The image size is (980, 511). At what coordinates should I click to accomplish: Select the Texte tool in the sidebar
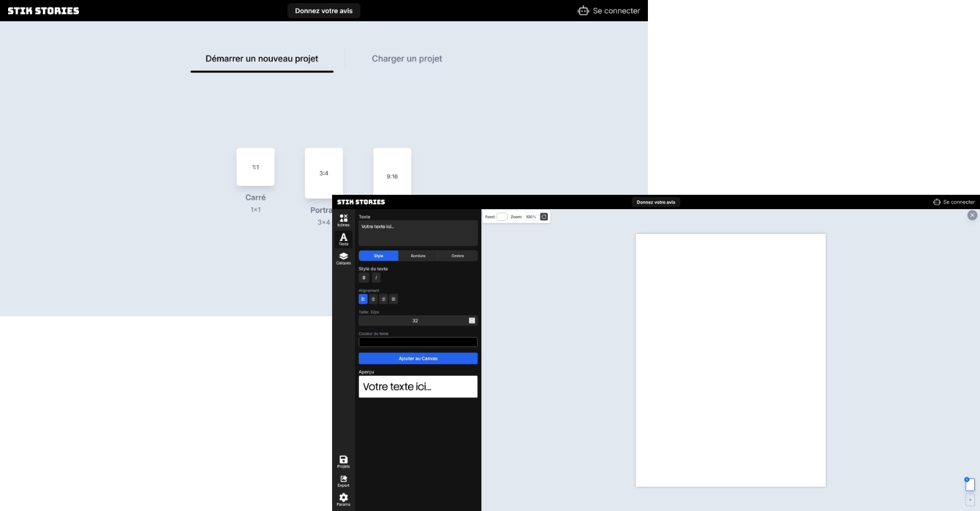[343, 239]
